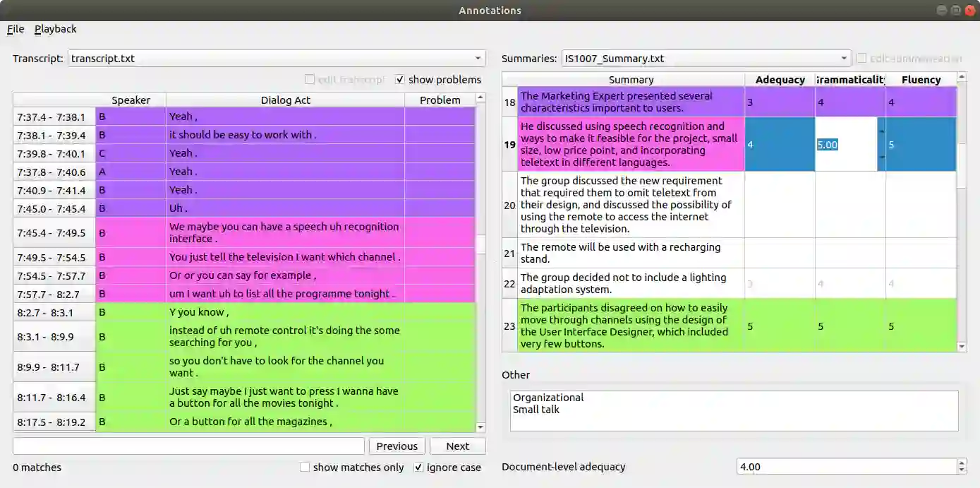Open the Playback menu

tap(55, 29)
